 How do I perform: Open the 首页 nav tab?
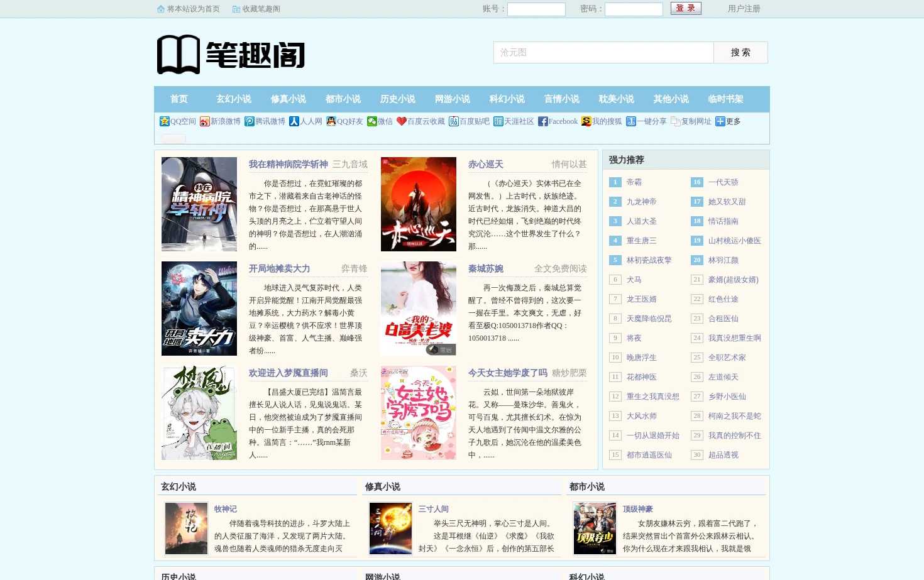[x=179, y=99]
